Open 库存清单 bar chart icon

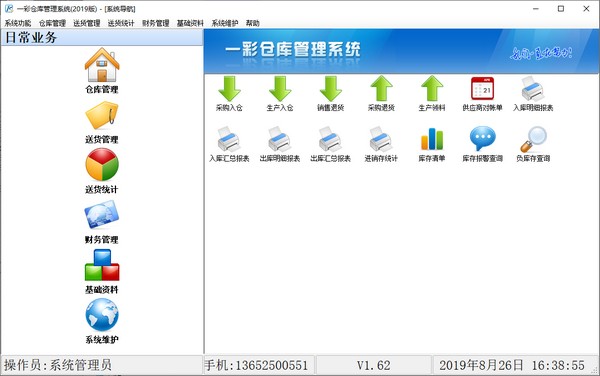point(432,139)
